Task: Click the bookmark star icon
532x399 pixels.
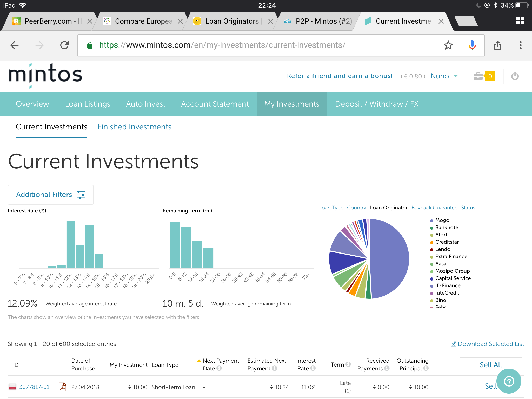Action: [448, 45]
